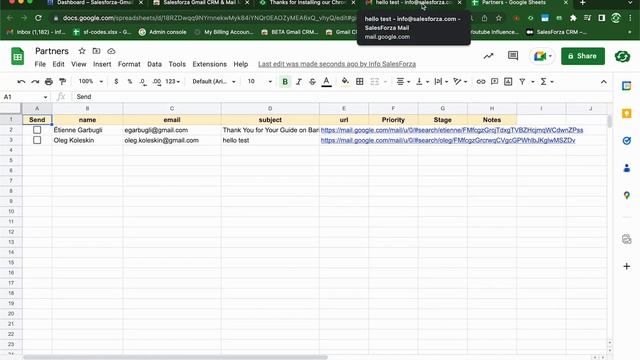640x360 pixels.
Task: Click the green Share button
Action: click(583, 56)
